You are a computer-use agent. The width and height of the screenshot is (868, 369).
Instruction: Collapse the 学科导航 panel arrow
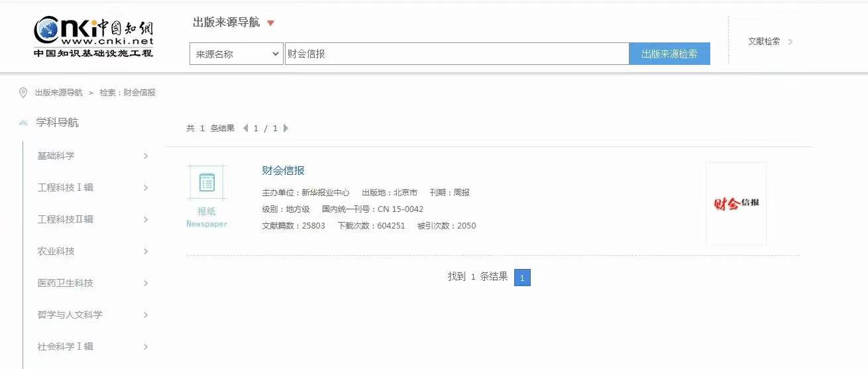coord(23,123)
